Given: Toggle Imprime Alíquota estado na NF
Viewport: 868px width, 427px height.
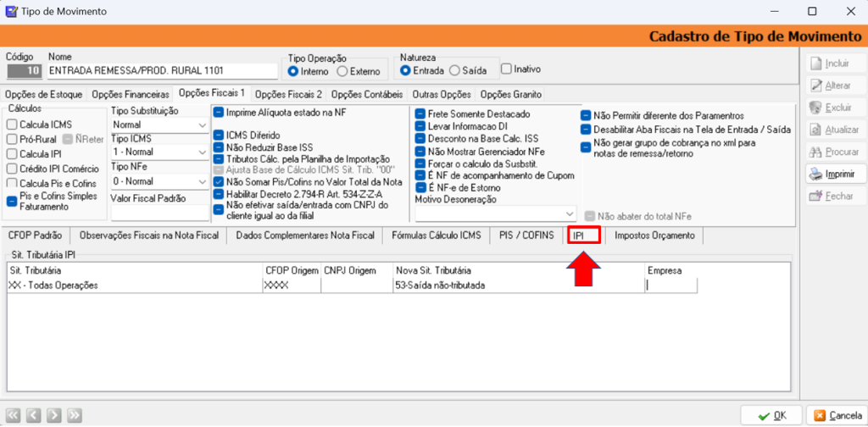Looking at the screenshot, I should [x=219, y=113].
